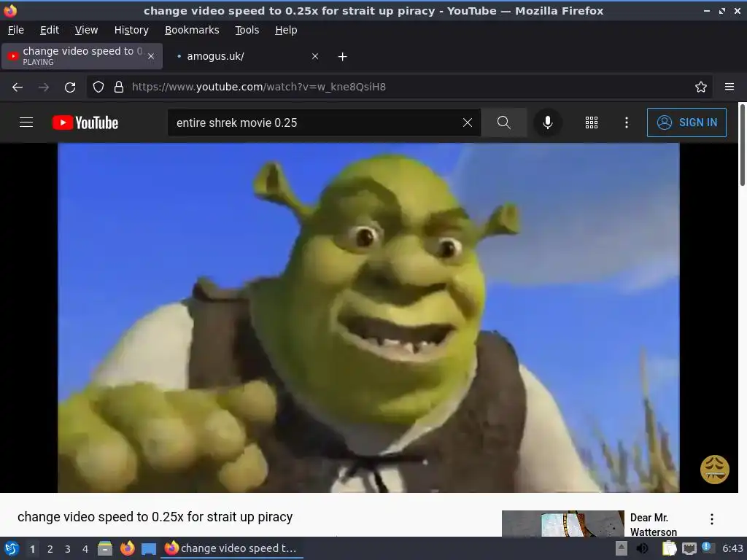The width and height of the screenshot is (747, 560).
Task: Open YouTube guide sidebar menu
Action: coord(26,122)
